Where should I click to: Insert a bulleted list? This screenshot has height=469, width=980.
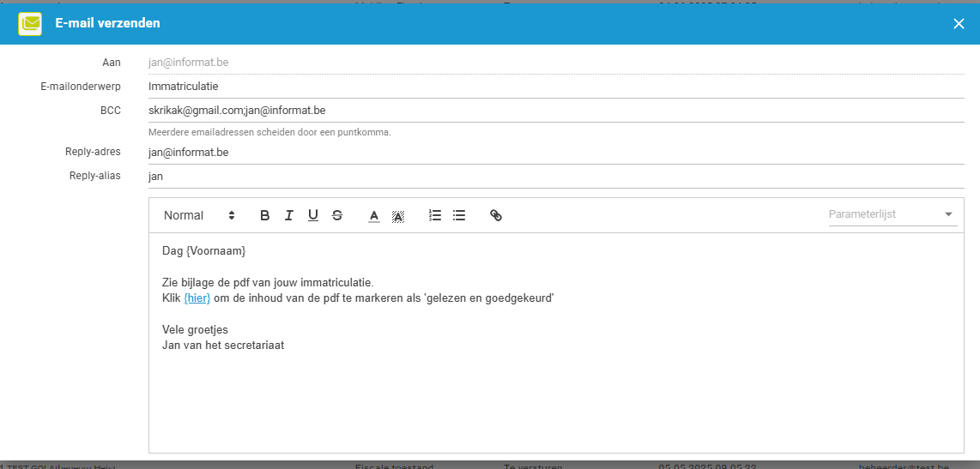click(459, 215)
